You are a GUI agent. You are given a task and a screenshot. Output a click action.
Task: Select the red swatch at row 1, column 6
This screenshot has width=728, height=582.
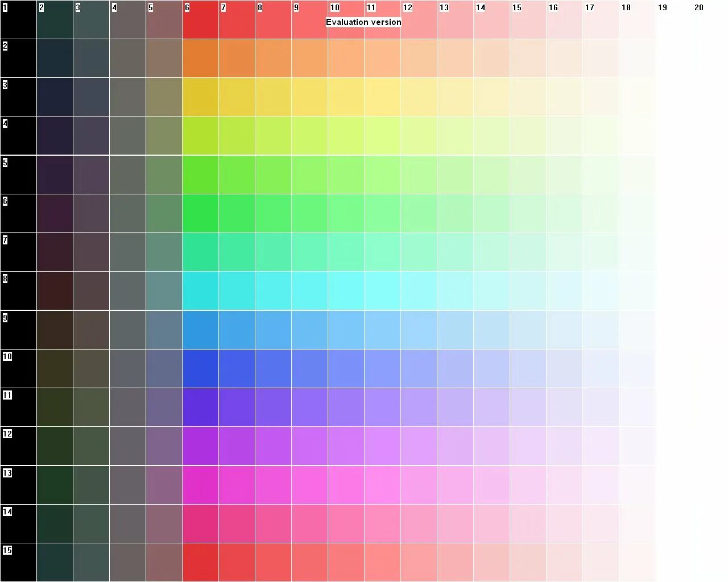(x=200, y=19)
